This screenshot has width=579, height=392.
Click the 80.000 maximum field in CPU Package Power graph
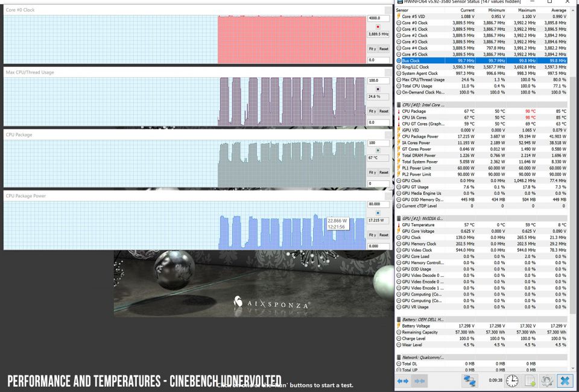tap(379, 204)
